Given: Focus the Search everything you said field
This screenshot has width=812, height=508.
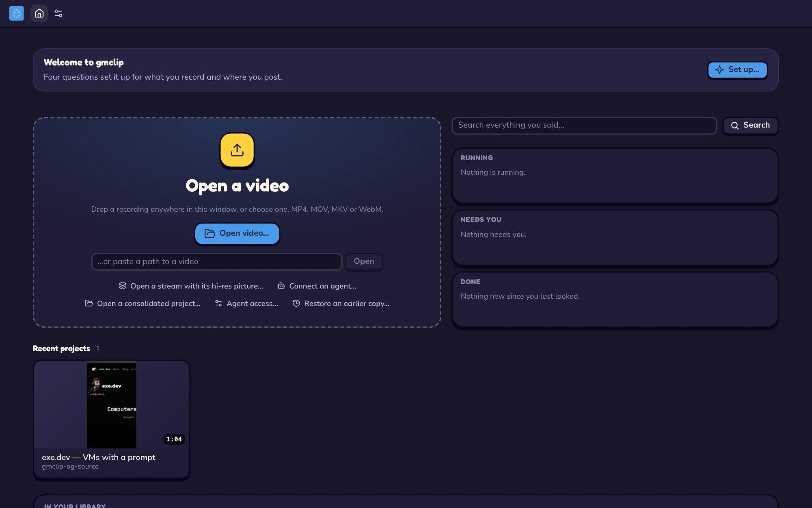Looking at the screenshot, I should pyautogui.click(x=584, y=125).
